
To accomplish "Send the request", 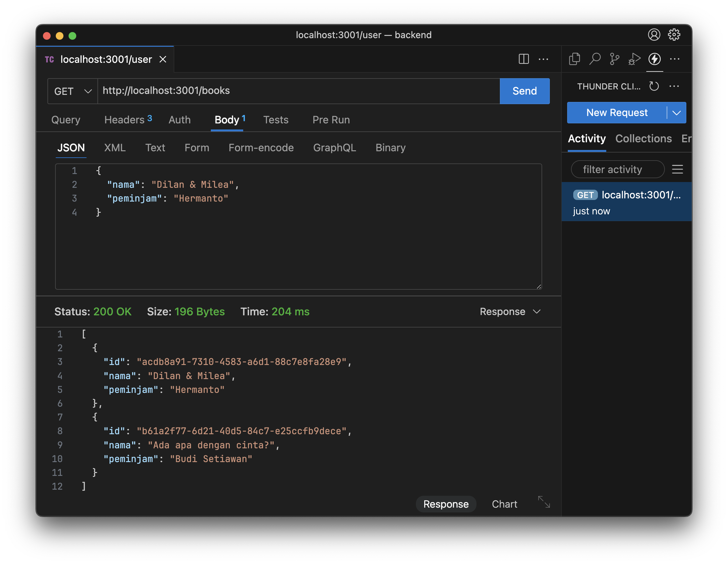I will click(524, 91).
